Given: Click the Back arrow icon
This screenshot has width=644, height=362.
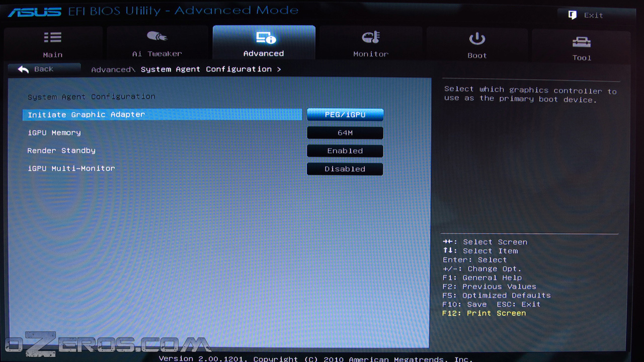Looking at the screenshot, I should (23, 69).
